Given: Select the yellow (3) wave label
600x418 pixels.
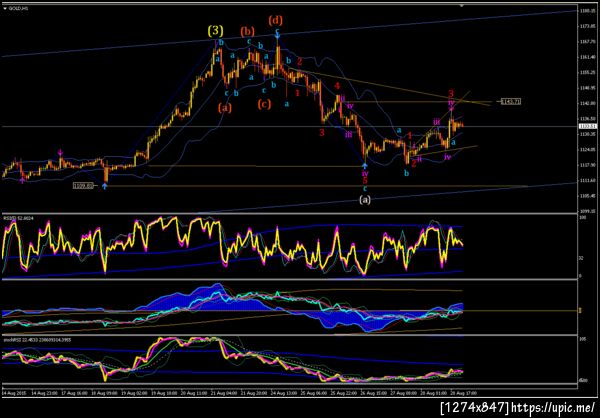Looking at the screenshot, I should point(215,31).
